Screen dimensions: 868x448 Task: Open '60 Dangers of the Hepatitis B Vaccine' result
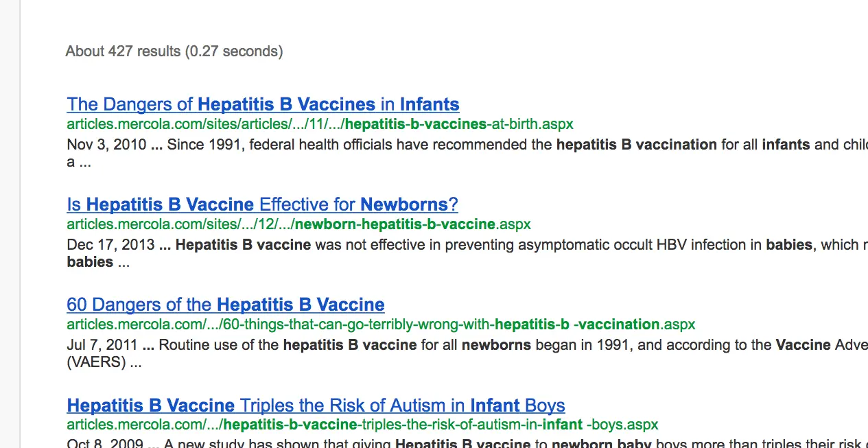tap(225, 305)
